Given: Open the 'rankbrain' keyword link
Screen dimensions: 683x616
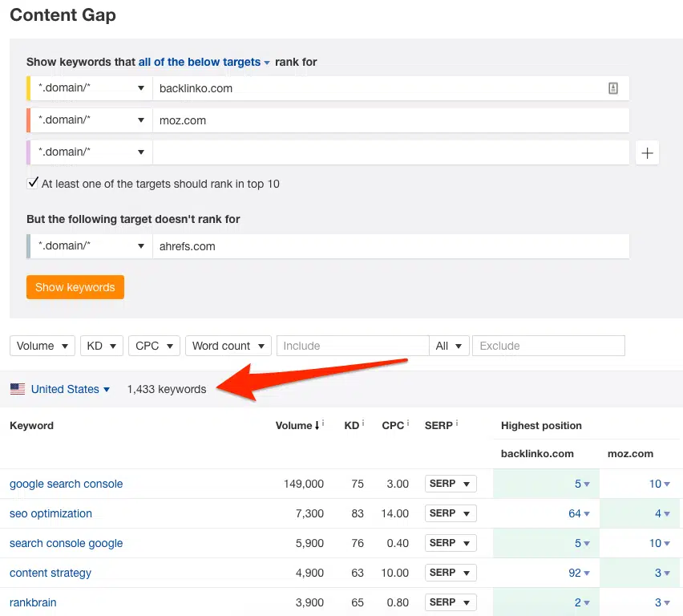Looking at the screenshot, I should point(33,602).
